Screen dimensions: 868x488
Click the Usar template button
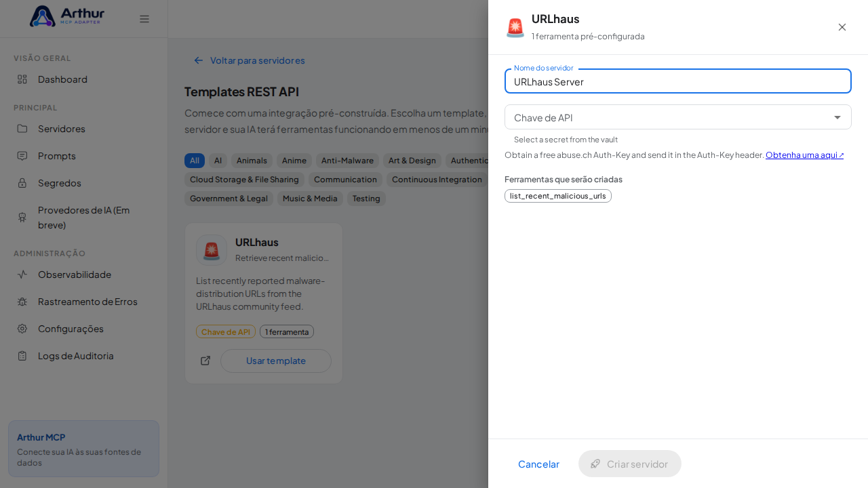pos(276,361)
